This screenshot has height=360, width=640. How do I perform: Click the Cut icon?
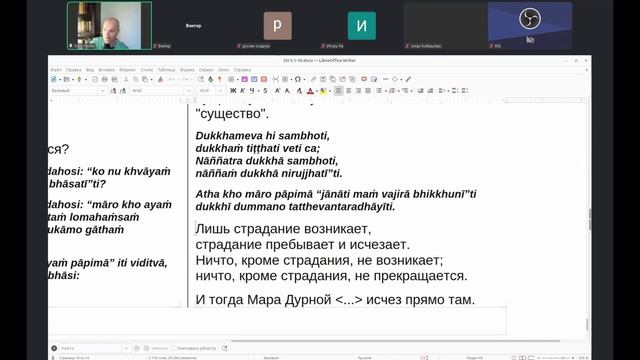tap(126, 79)
